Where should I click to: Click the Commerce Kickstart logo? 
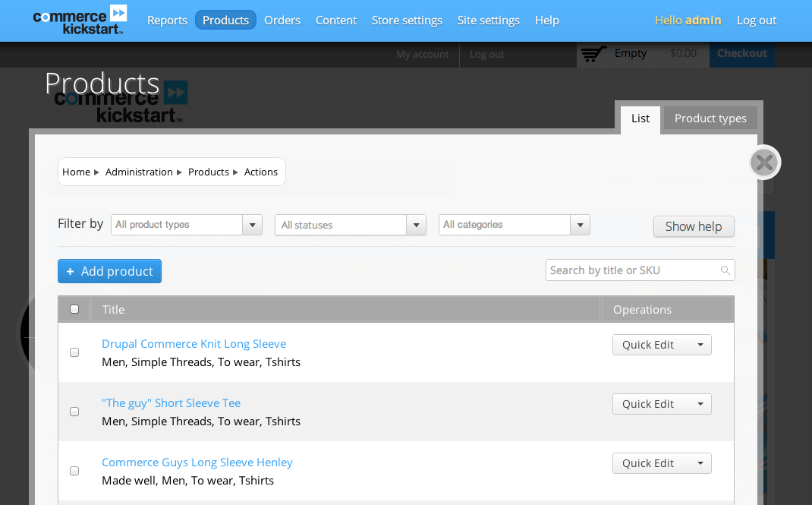tap(80, 20)
